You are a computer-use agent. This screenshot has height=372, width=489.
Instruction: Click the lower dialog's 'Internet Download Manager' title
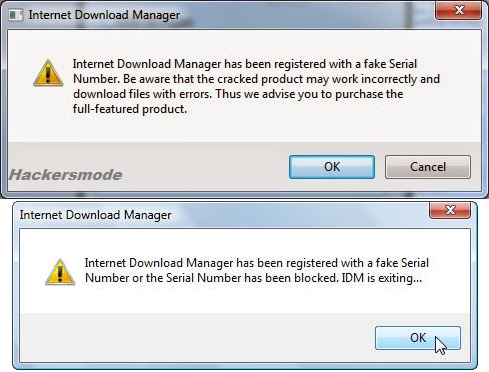pyautogui.click(x=95, y=215)
